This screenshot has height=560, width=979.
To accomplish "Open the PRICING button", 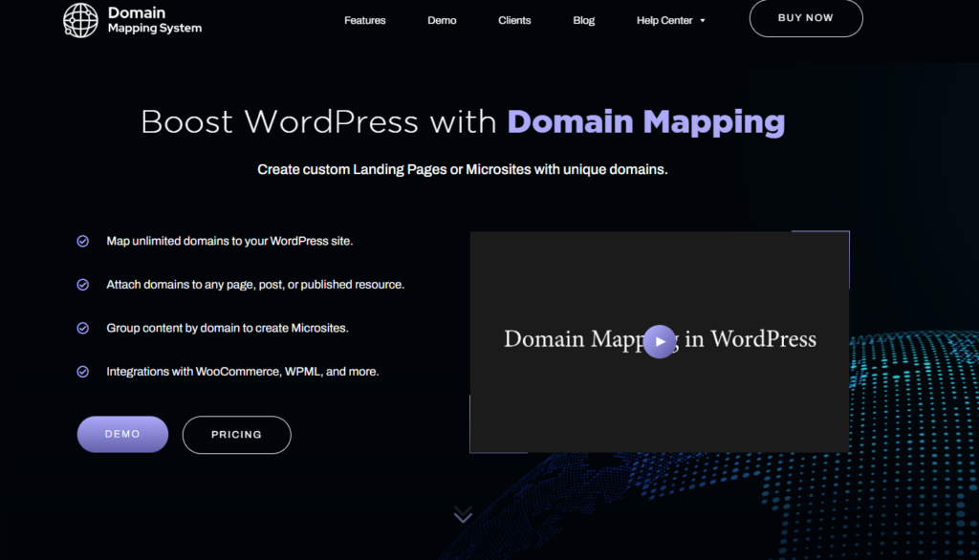I will point(237,435).
